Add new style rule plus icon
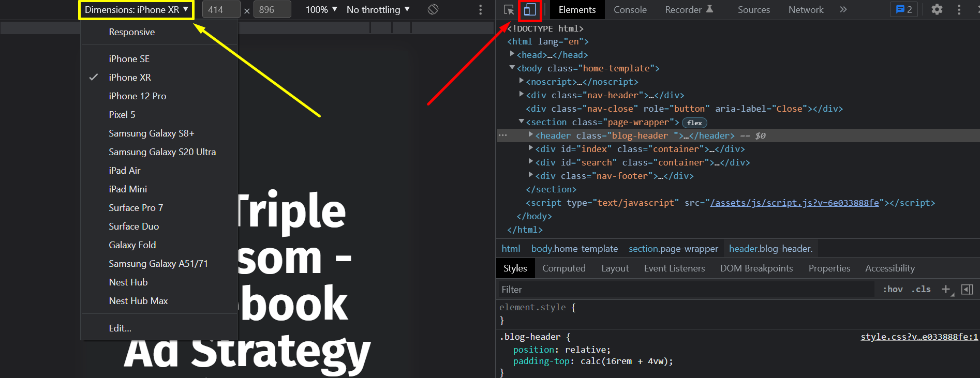Image resolution: width=980 pixels, height=378 pixels. [946, 289]
